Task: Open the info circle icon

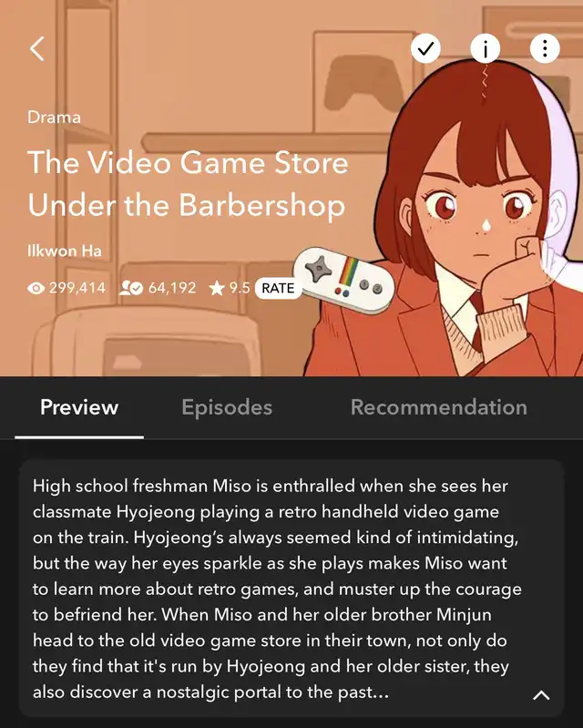Action: (x=486, y=48)
